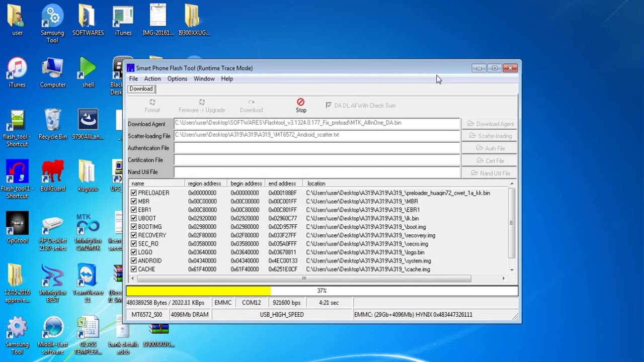Image resolution: width=644 pixels, height=362 pixels.
Task: Open the Window menu
Action: [204, 79]
